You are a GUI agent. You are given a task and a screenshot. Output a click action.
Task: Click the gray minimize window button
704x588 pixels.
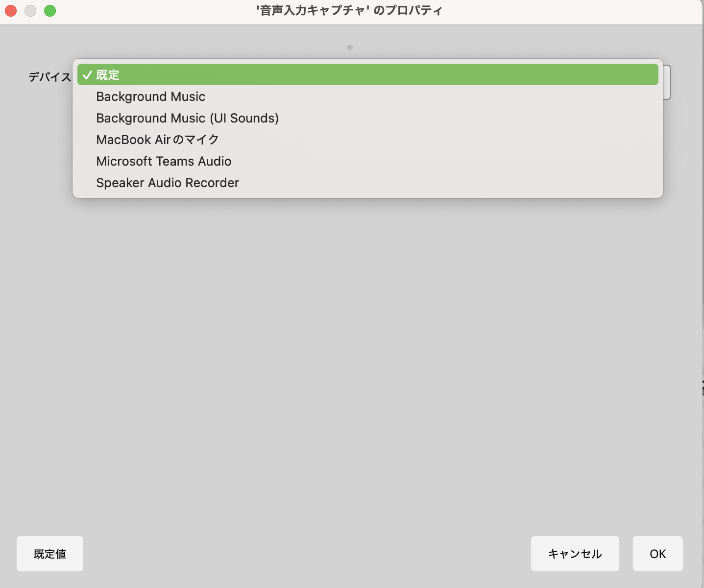30,11
